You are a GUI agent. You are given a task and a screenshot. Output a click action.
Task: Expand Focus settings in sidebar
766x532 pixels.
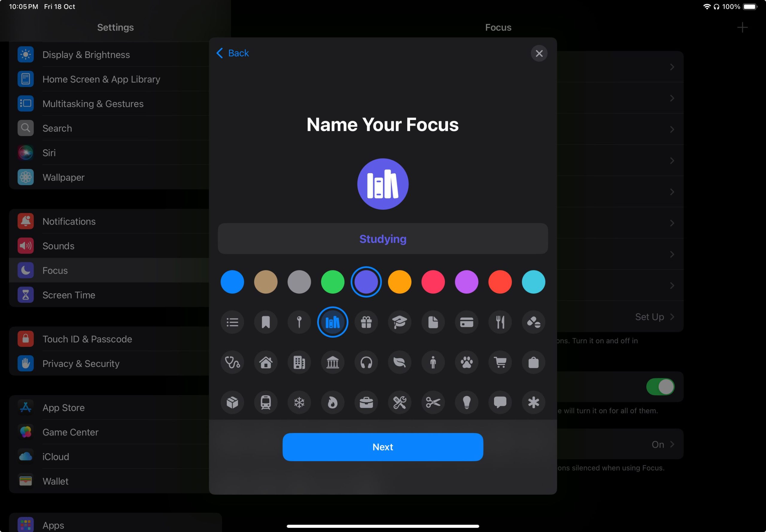pos(55,270)
